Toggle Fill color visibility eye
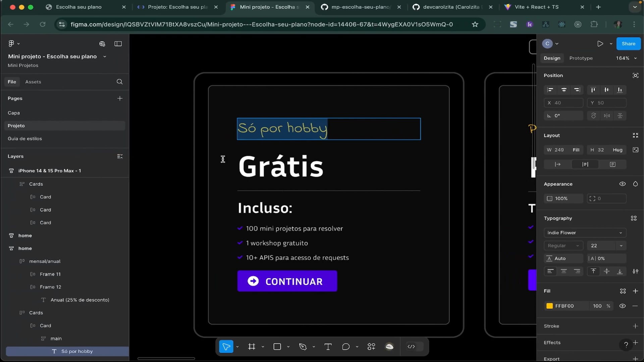Screen dimensions: 644x362 click(622, 306)
